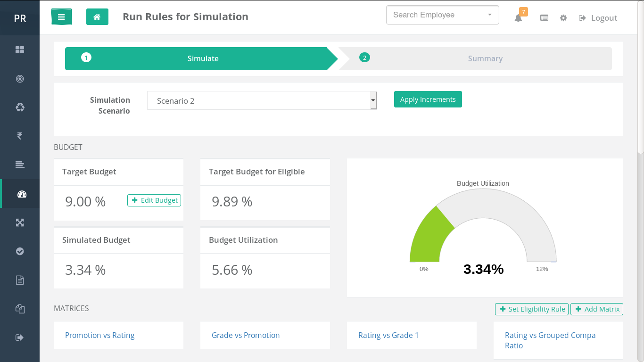
Task: Select the speedometer simulation icon in sidebar
Action: point(21,194)
